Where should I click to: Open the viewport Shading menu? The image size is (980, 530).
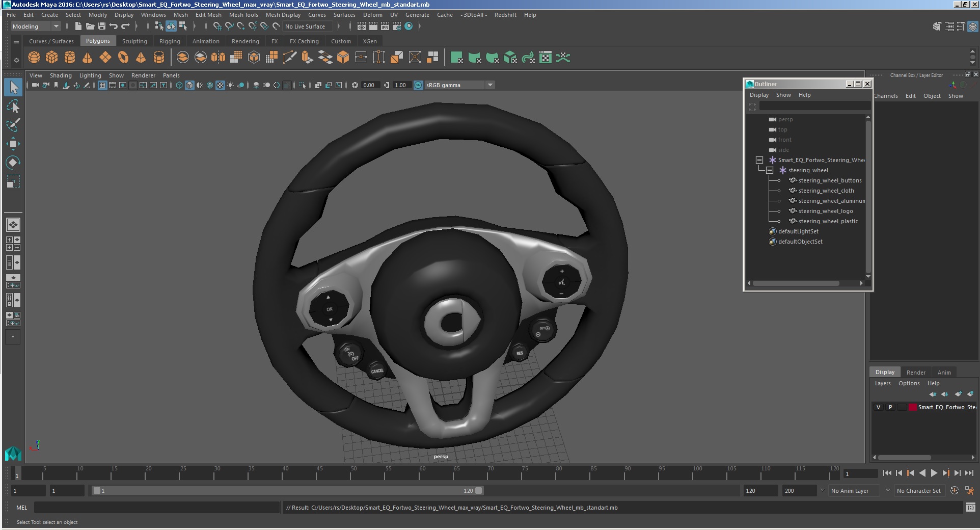[x=61, y=75]
